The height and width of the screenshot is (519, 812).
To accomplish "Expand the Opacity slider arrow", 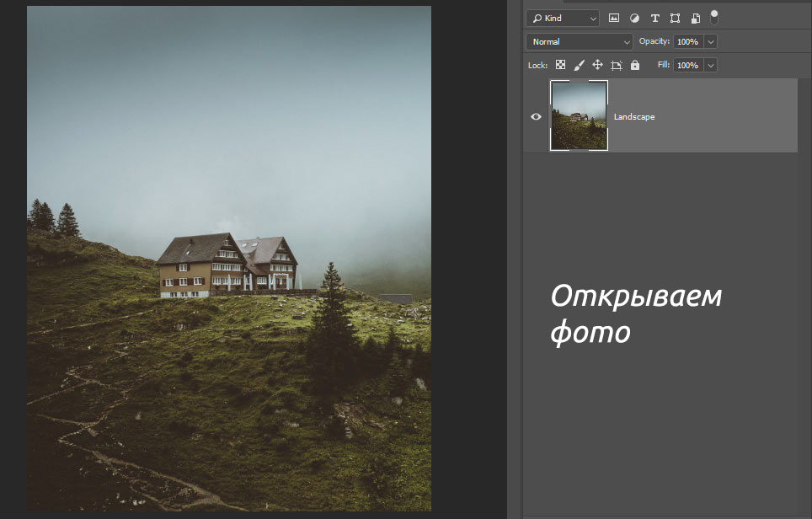I will (711, 41).
